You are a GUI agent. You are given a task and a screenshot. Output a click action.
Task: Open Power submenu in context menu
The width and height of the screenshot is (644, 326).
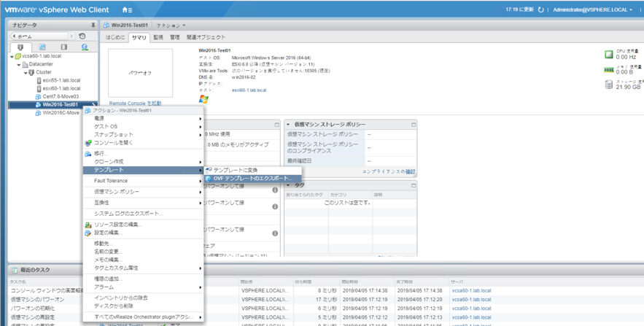(144, 118)
